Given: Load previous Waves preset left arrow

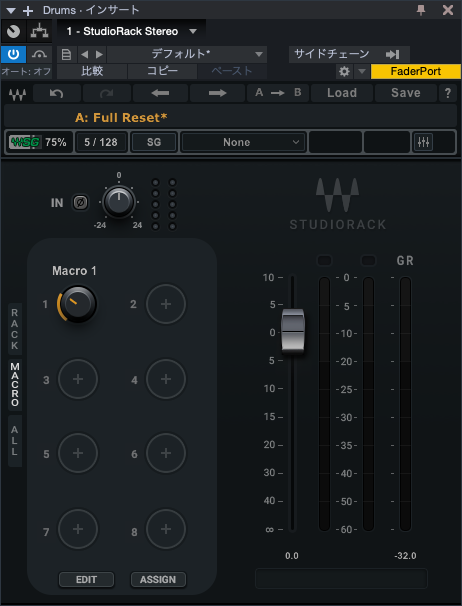Looking at the screenshot, I should coord(160,93).
